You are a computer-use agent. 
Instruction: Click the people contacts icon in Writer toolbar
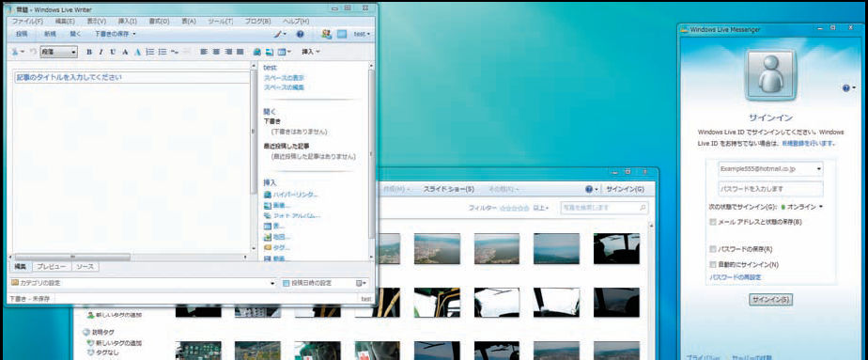[326, 35]
